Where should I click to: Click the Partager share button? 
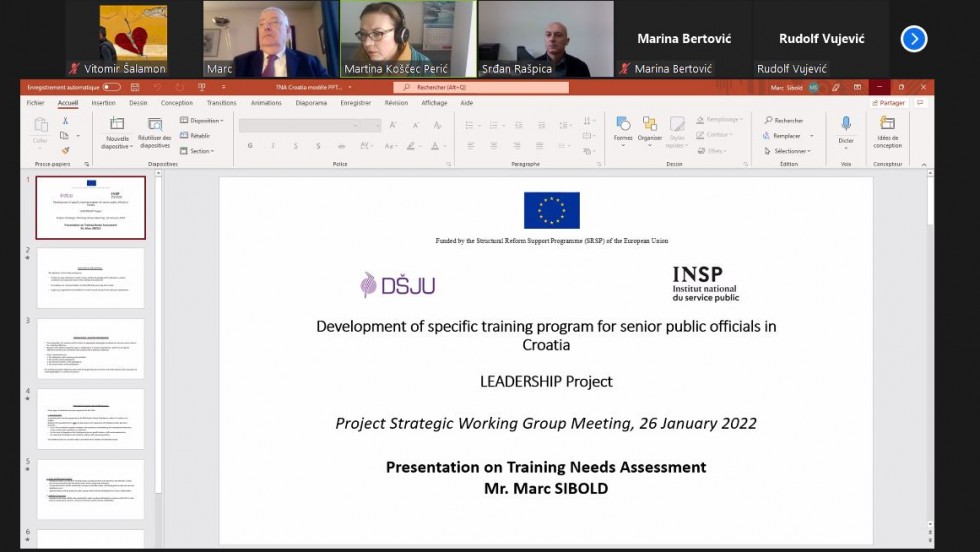click(x=888, y=103)
